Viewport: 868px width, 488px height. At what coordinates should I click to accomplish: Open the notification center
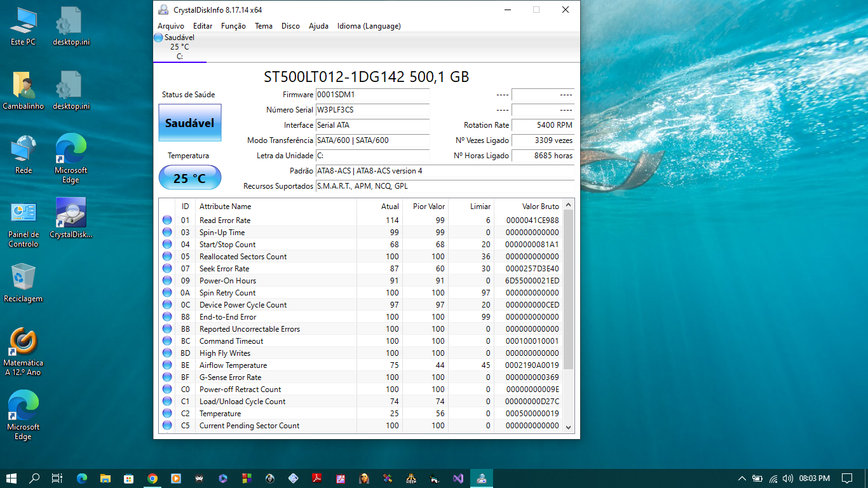click(x=847, y=478)
